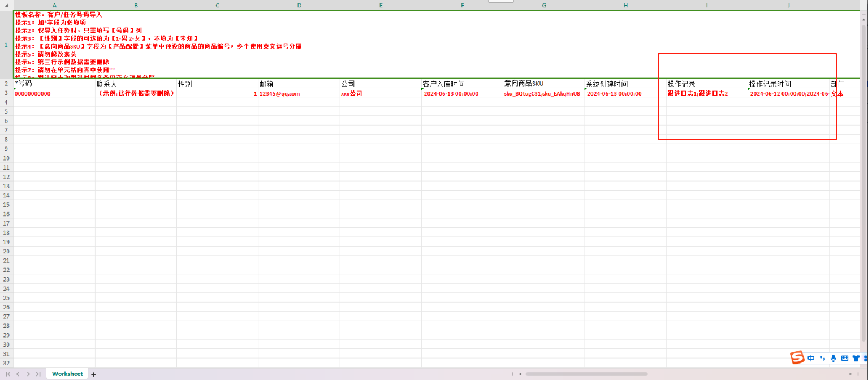Open Sogou voice input microphone
The width and height of the screenshot is (868, 380).
[833, 358]
